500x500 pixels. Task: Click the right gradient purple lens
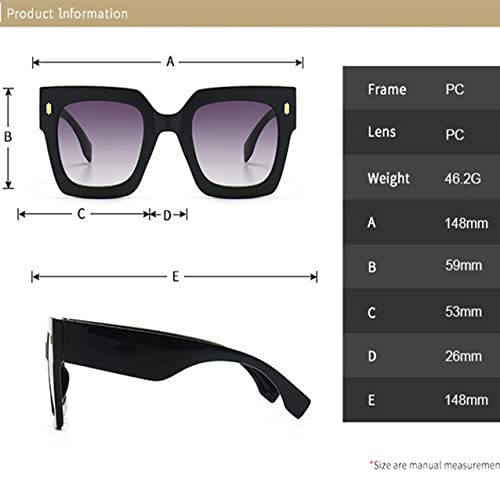pyautogui.click(x=235, y=144)
